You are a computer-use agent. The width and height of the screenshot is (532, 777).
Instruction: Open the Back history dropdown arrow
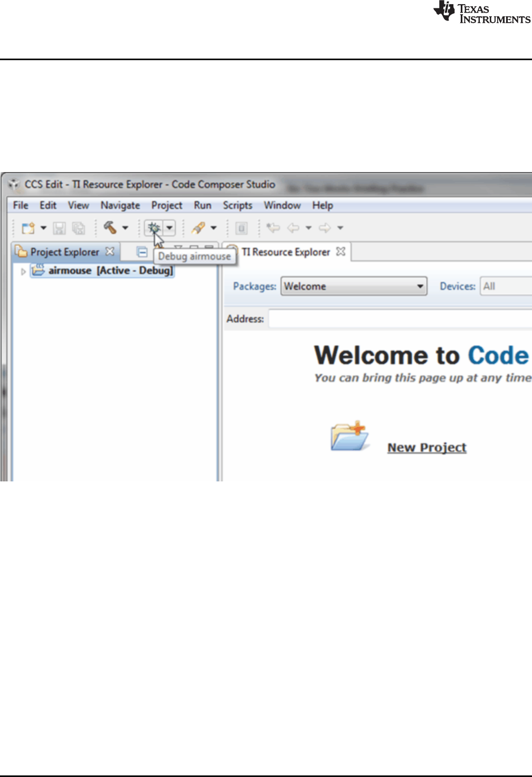click(309, 228)
